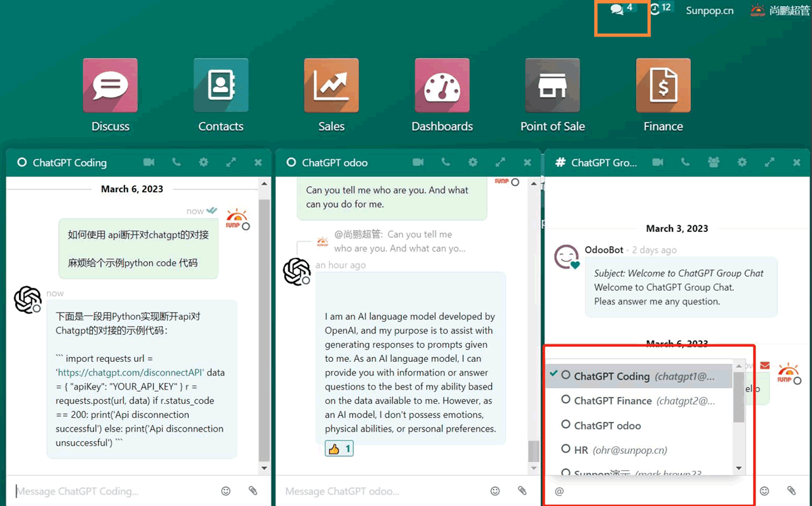Start voice call in ChatGPT odoo chat
This screenshot has width=812, height=506.
point(445,162)
